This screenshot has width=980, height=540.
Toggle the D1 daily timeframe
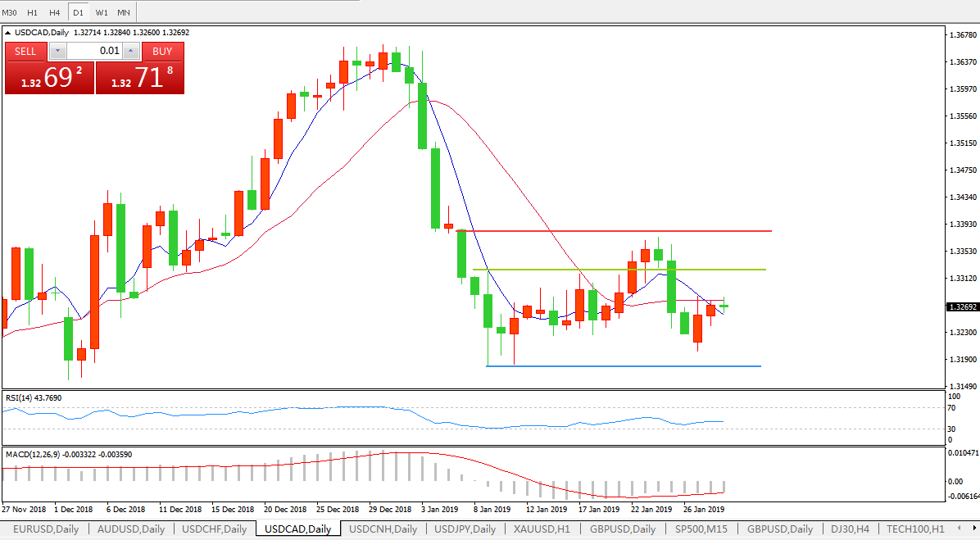[x=78, y=12]
